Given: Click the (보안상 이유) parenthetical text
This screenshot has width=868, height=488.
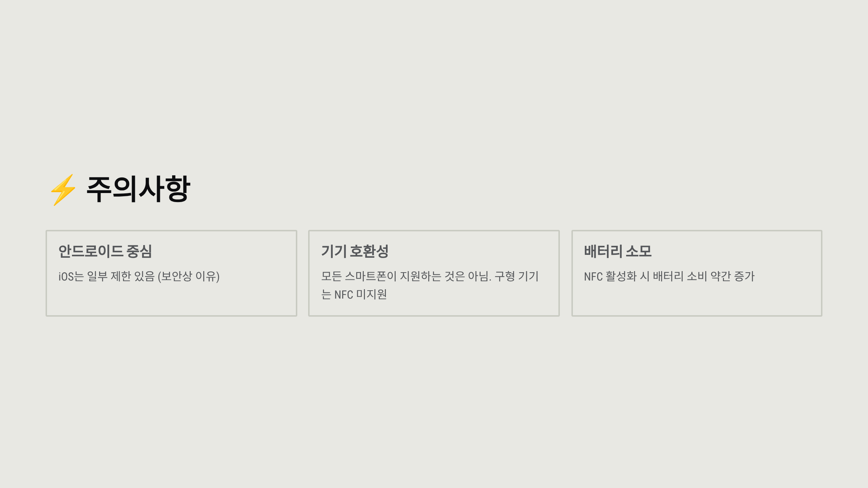Looking at the screenshot, I should click(x=188, y=277).
